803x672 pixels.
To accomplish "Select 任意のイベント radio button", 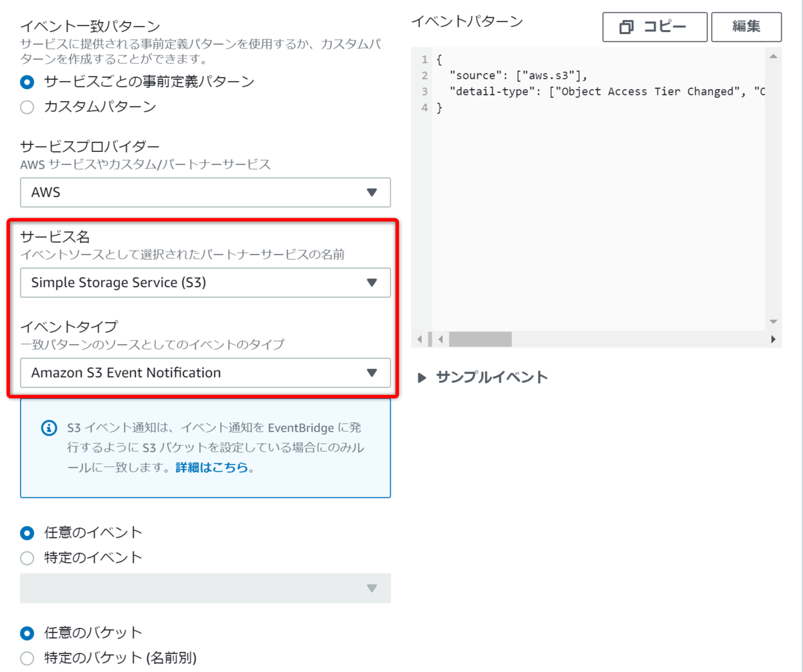I will (x=27, y=533).
